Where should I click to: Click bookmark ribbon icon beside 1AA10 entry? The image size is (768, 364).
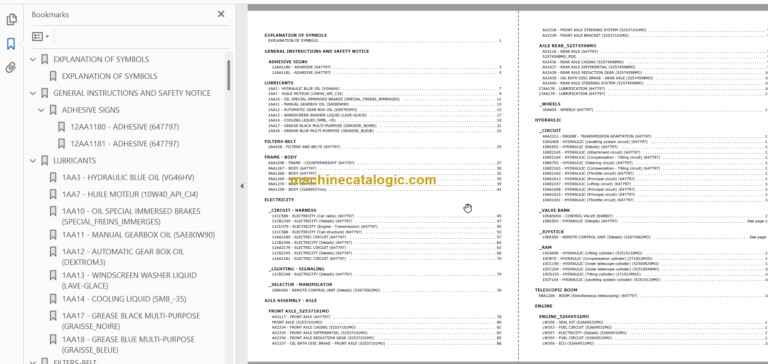53,211
